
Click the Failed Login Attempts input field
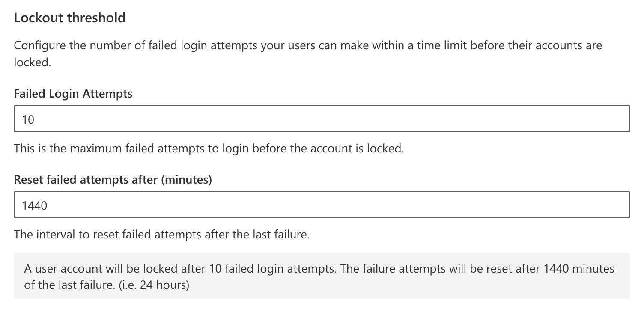click(x=321, y=119)
